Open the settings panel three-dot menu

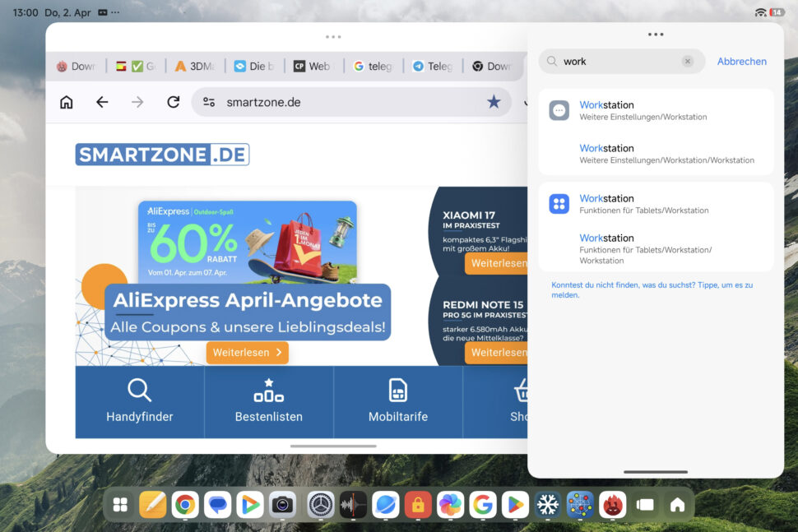tap(656, 34)
